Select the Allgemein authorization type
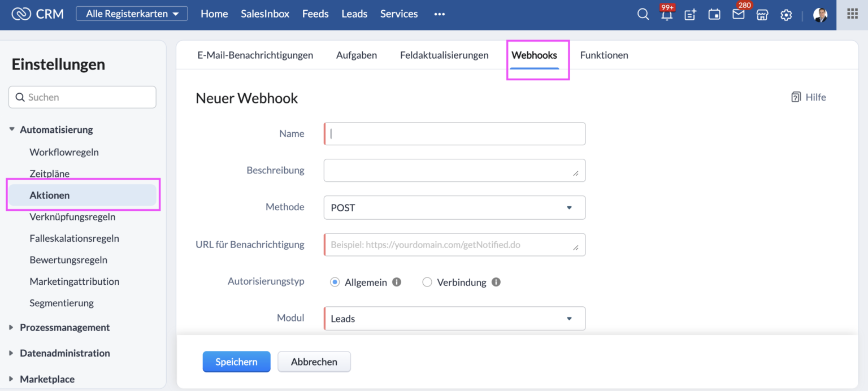 click(x=335, y=282)
